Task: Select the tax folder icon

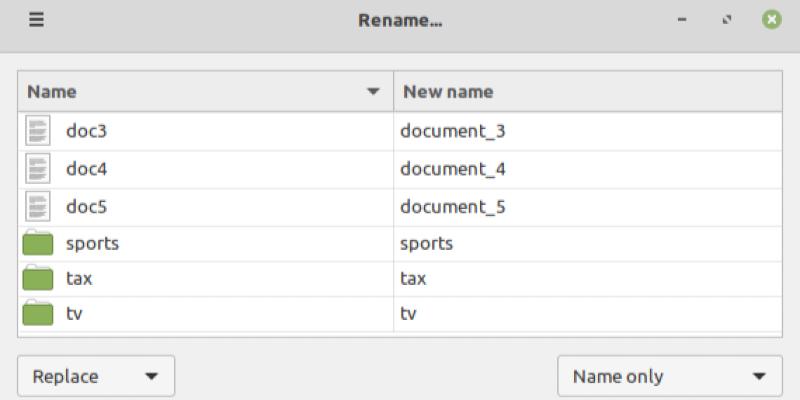Action: 38,279
